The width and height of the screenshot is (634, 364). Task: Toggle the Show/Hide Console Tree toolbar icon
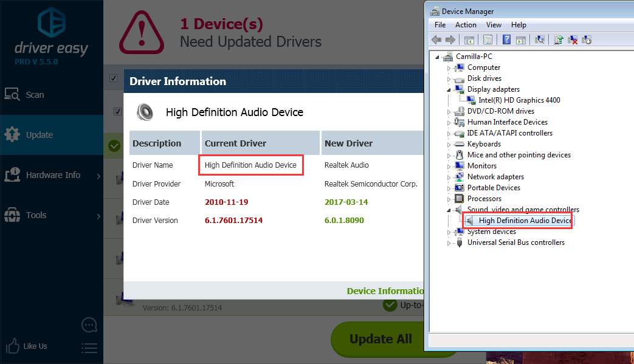(469, 39)
